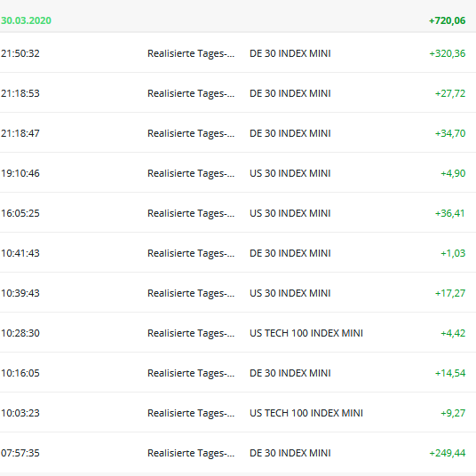Open the 10:39:43 US 30 INDEX MINI row
The image size is (476, 476).
coord(238,293)
